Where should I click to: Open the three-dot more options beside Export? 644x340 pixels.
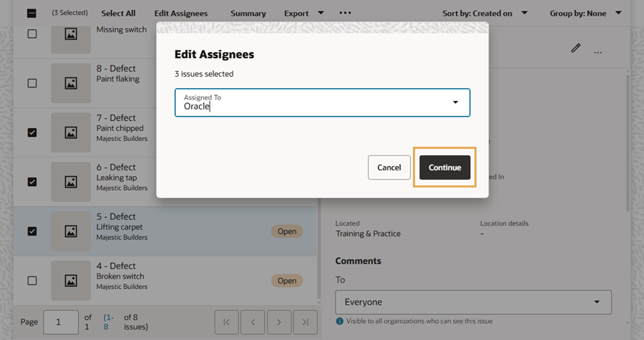point(345,13)
